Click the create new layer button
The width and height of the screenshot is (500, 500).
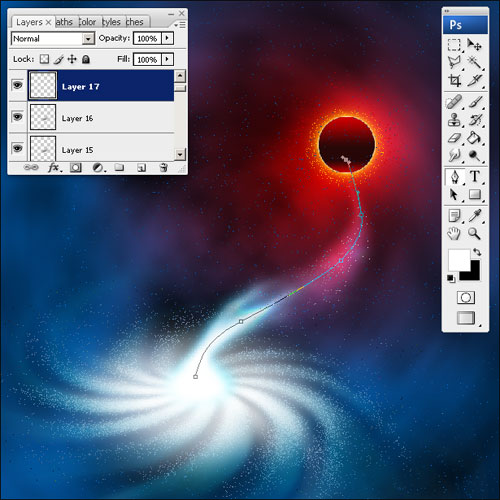pos(141,168)
